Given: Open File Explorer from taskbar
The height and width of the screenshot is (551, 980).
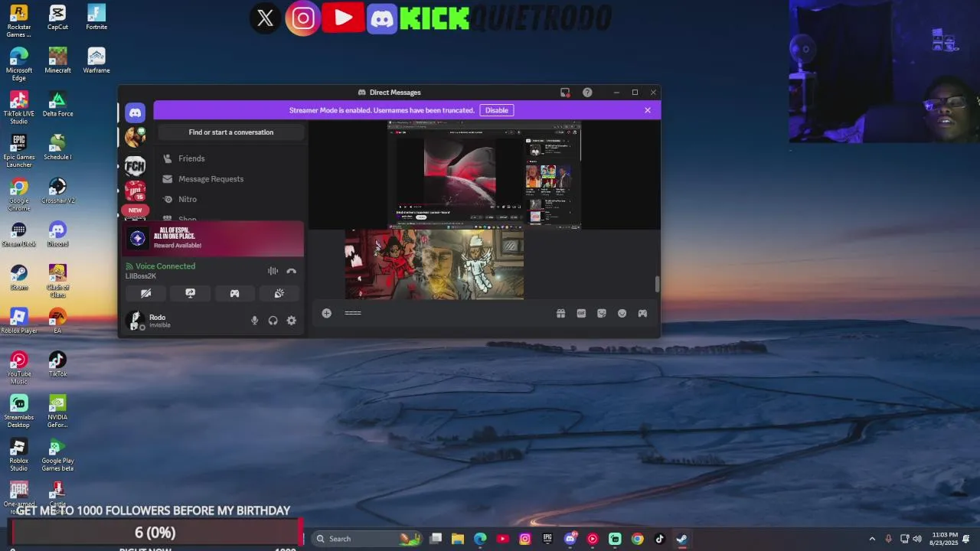Looking at the screenshot, I should pos(458,539).
